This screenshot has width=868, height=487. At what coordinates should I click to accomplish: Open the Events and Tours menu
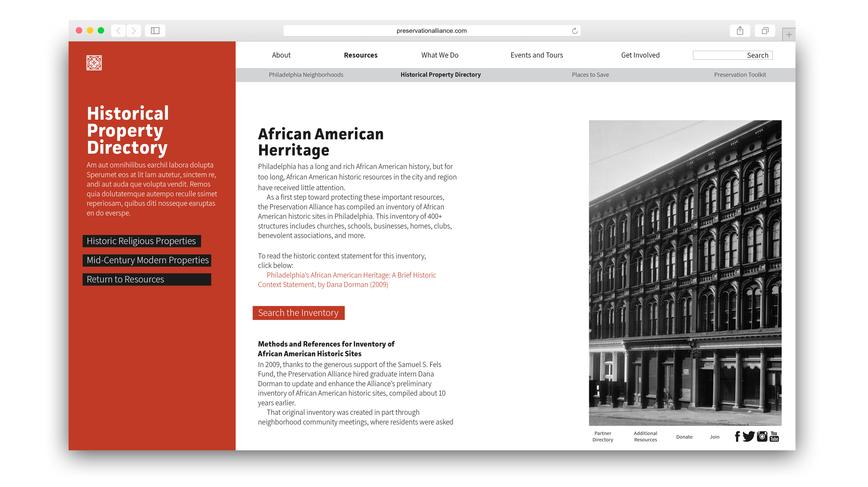(536, 55)
